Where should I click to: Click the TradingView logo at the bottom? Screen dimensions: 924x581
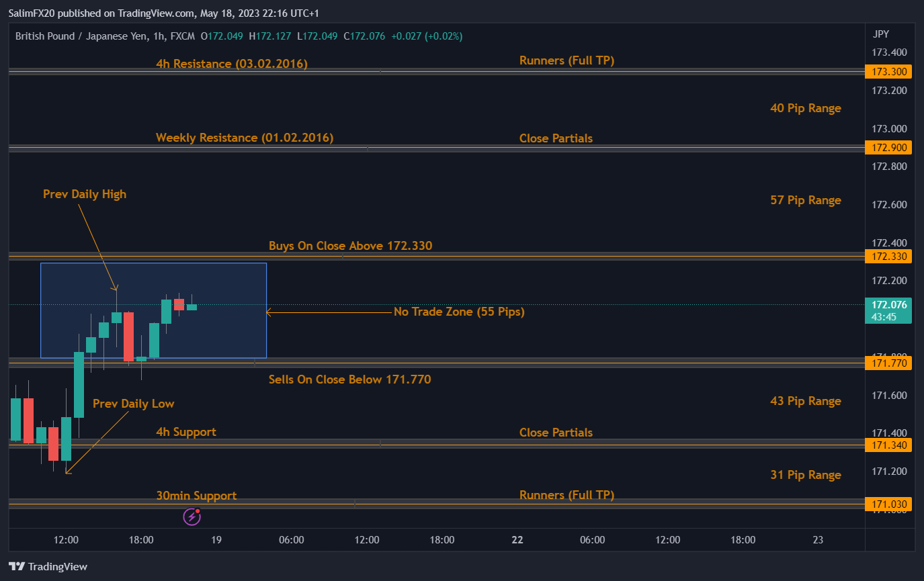coord(48,566)
